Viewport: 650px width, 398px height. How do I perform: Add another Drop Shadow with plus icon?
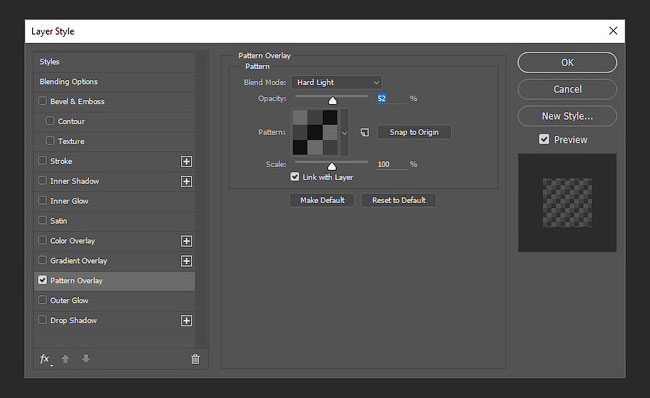(x=187, y=321)
